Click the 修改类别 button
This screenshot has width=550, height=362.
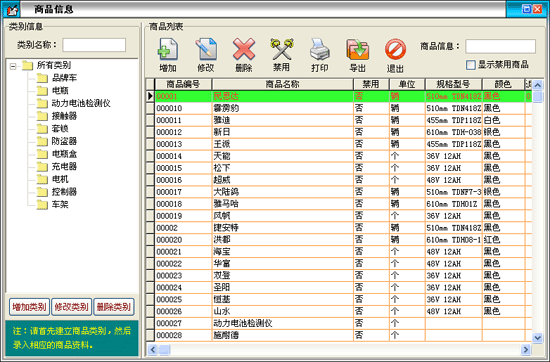click(x=72, y=307)
